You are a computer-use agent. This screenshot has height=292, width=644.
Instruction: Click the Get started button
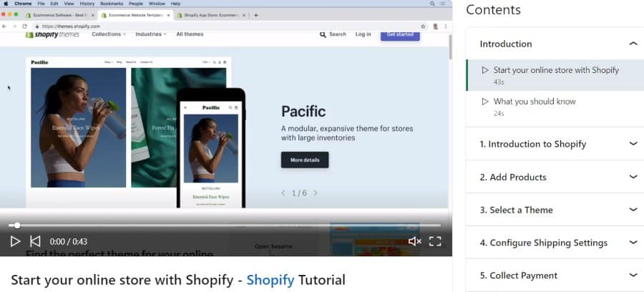point(400,34)
